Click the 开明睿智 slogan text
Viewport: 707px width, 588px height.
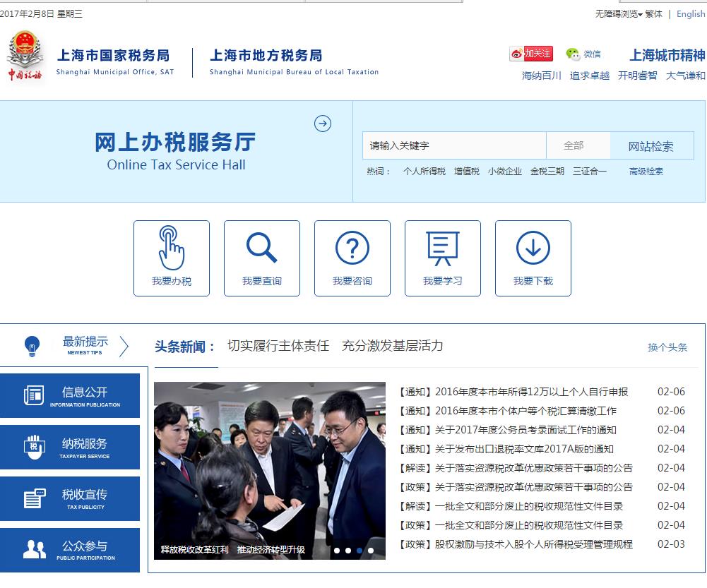coord(638,76)
